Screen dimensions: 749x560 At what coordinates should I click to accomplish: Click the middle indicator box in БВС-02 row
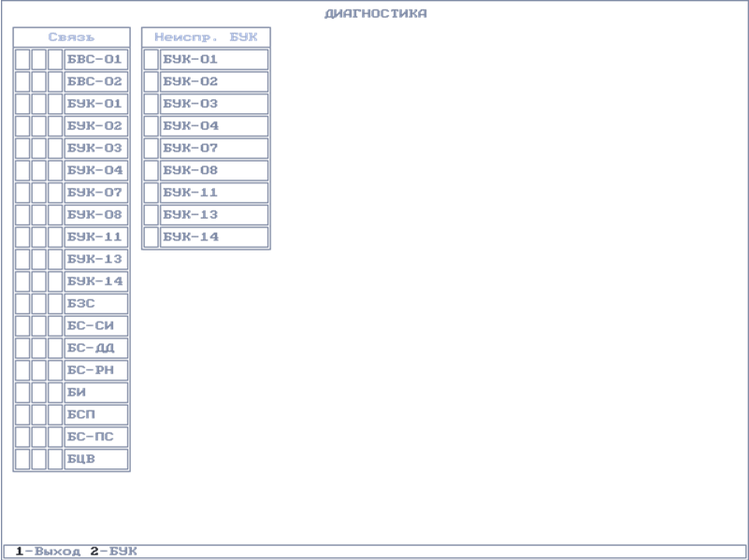pyautogui.click(x=38, y=81)
